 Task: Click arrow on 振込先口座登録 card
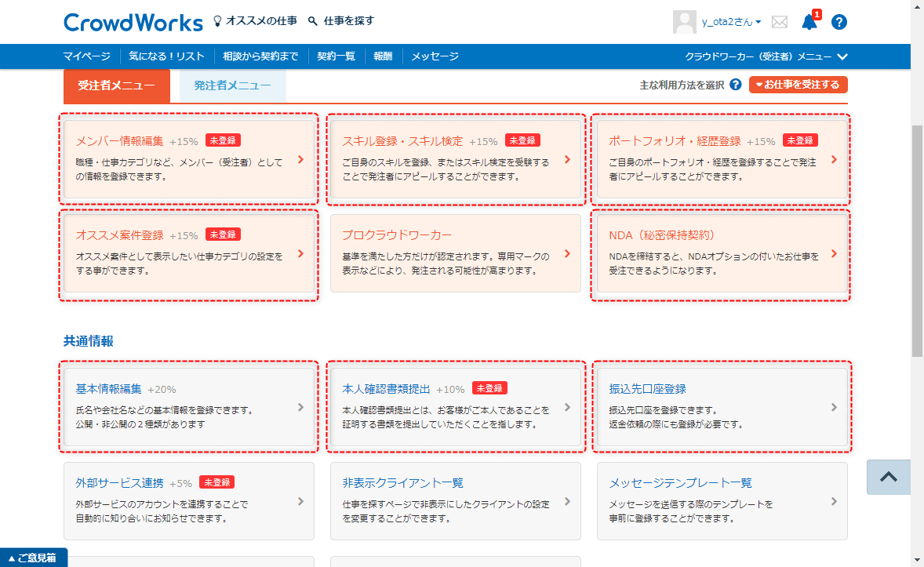point(834,408)
